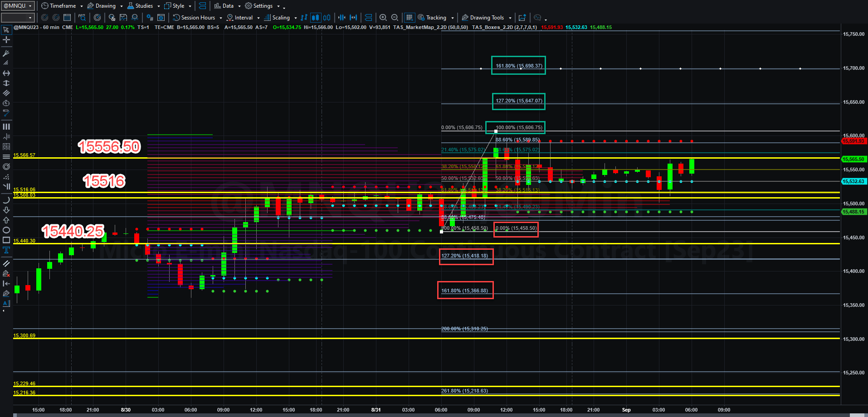Open the Studies menu
Viewport: 868px width, 417px height.
[x=143, y=6]
